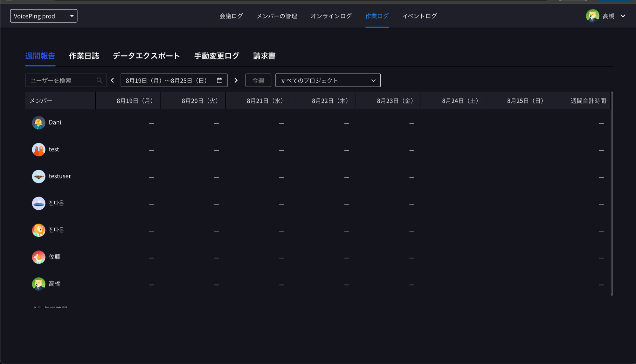Screen dimensions: 636x364
Task: Click Dani's avatar image
Action: pyautogui.click(x=39, y=123)
